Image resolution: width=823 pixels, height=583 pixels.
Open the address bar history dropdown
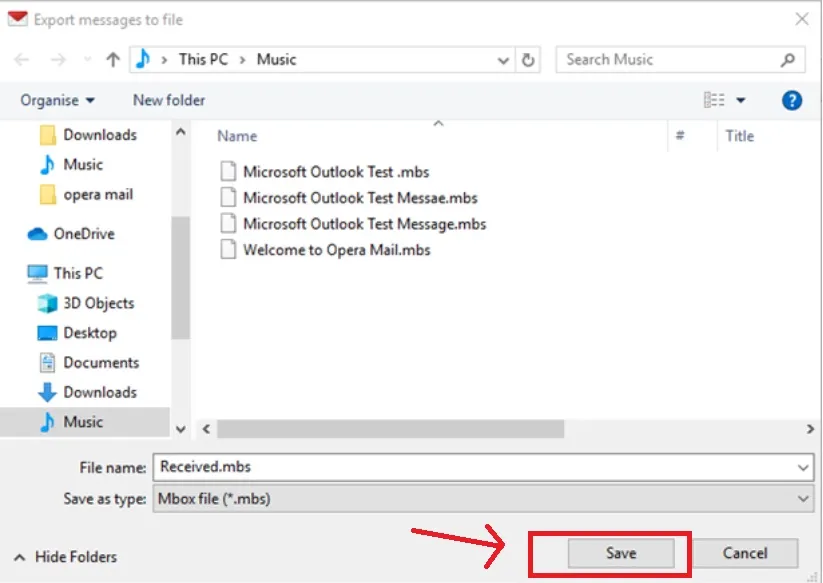504,60
